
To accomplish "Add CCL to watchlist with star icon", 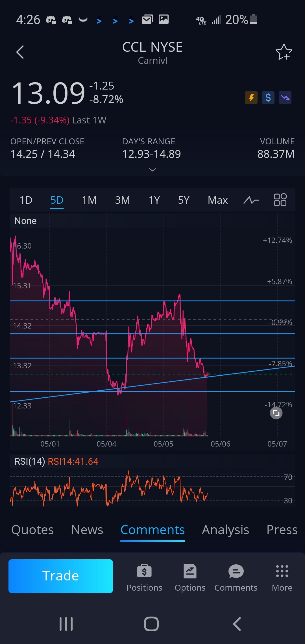I will point(284,52).
